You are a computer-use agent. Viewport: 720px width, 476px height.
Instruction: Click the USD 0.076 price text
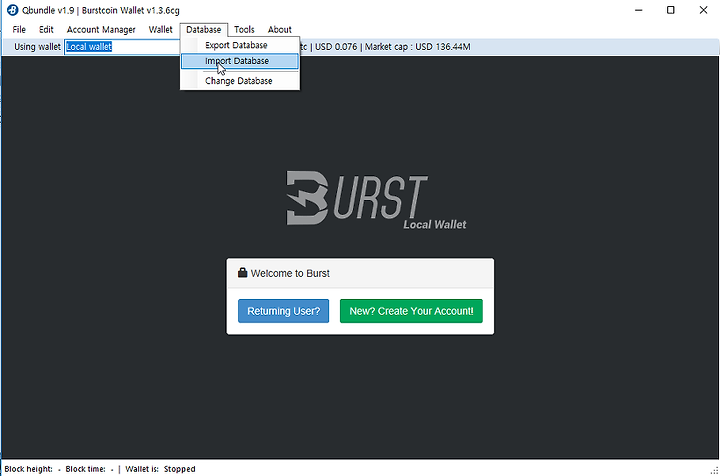[x=336, y=47]
